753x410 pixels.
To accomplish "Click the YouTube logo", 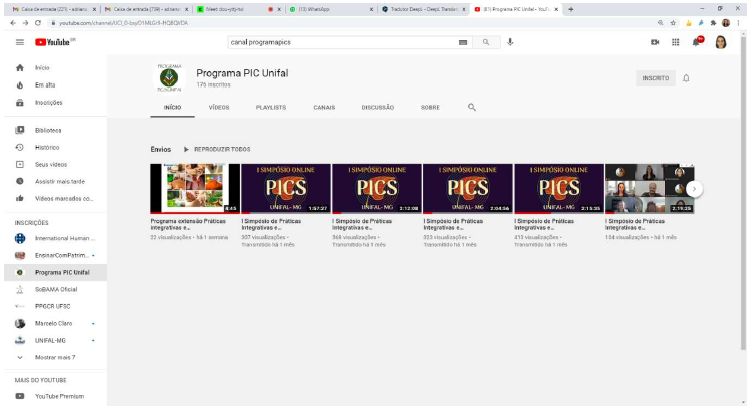I will [x=55, y=42].
